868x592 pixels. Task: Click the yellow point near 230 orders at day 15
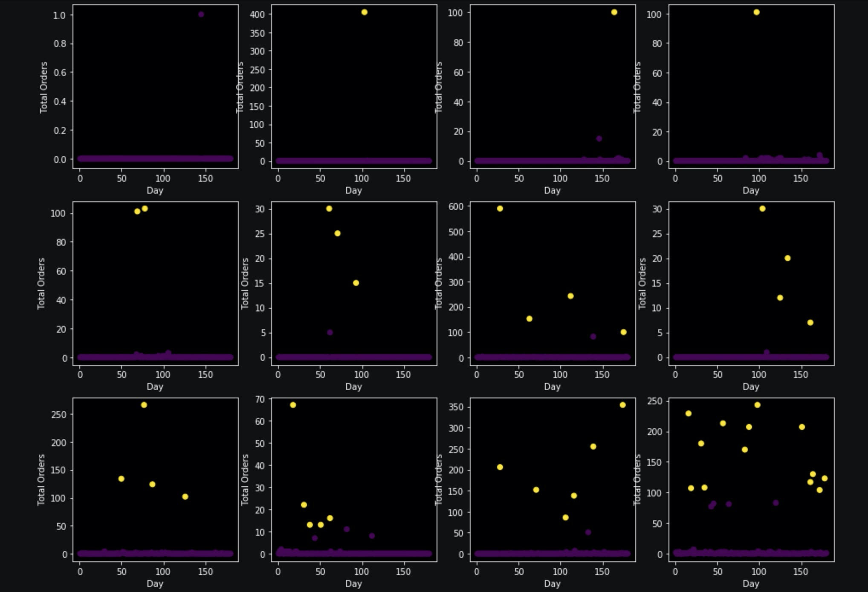pyautogui.click(x=688, y=413)
